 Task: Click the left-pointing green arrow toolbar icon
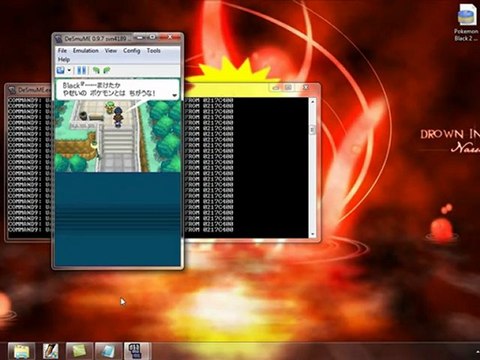coord(96,70)
